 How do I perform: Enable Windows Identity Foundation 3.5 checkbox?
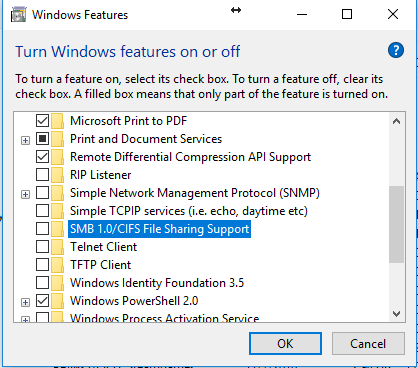[42, 283]
